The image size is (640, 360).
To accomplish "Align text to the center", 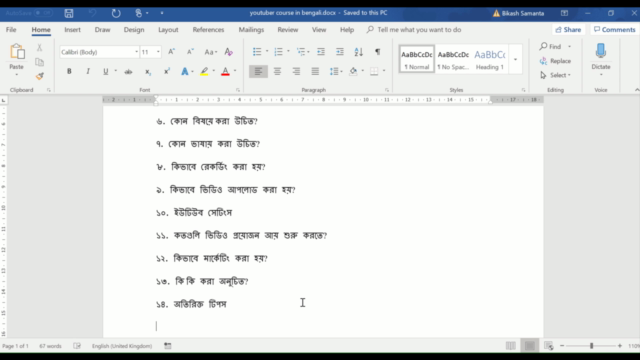I will [277, 71].
